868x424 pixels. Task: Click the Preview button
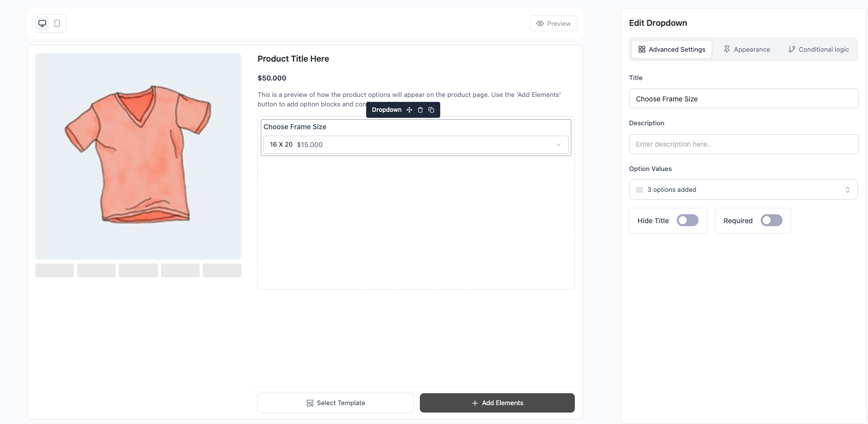point(553,23)
